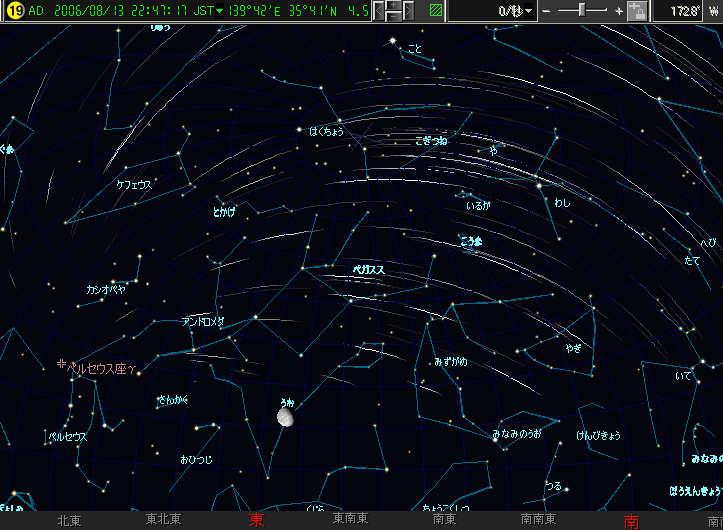Click the W icon beside field of view
This screenshot has width=723, height=530.
(x=713, y=11)
